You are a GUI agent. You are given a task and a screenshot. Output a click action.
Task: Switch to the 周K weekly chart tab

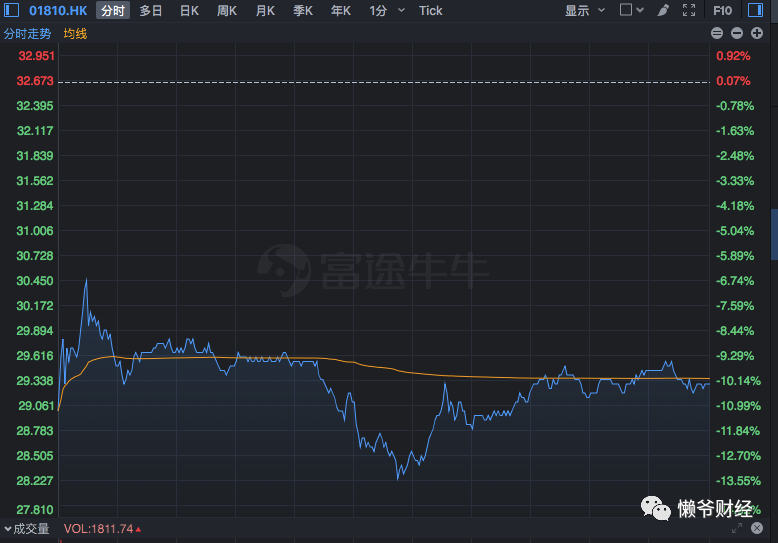point(227,10)
